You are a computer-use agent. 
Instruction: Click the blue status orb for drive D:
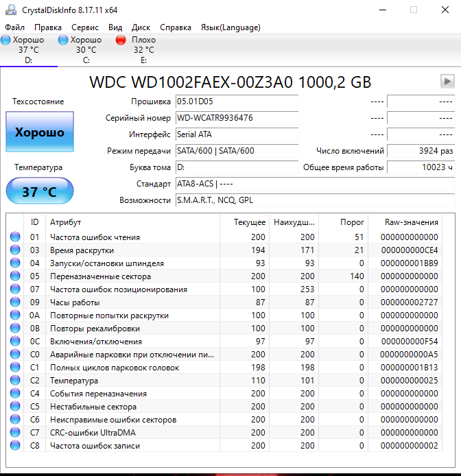[x=5, y=40]
